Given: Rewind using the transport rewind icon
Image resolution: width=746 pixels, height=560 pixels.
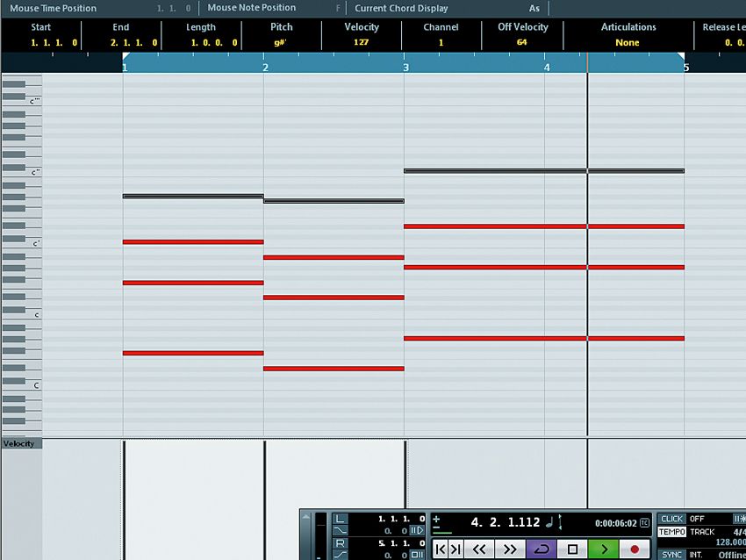Looking at the screenshot, I should 480,547.
